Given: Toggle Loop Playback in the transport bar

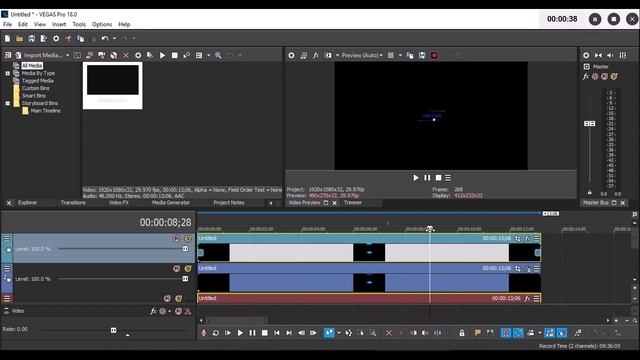Looking at the screenshot, I should click(x=216, y=333).
